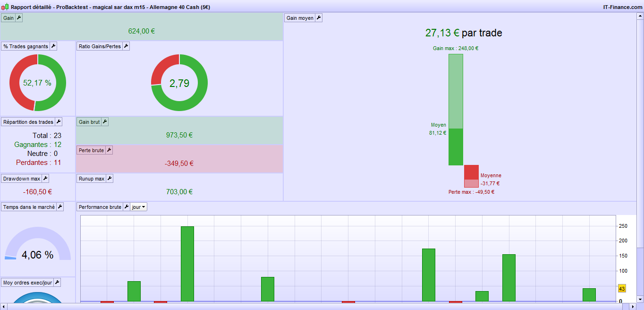The image size is (644, 310).
Task: Click the -160,50 € drawdown value
Action: tap(37, 192)
